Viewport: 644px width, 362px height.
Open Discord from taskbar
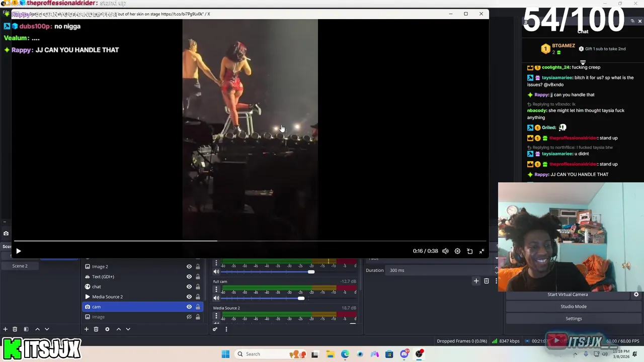[x=404, y=354]
